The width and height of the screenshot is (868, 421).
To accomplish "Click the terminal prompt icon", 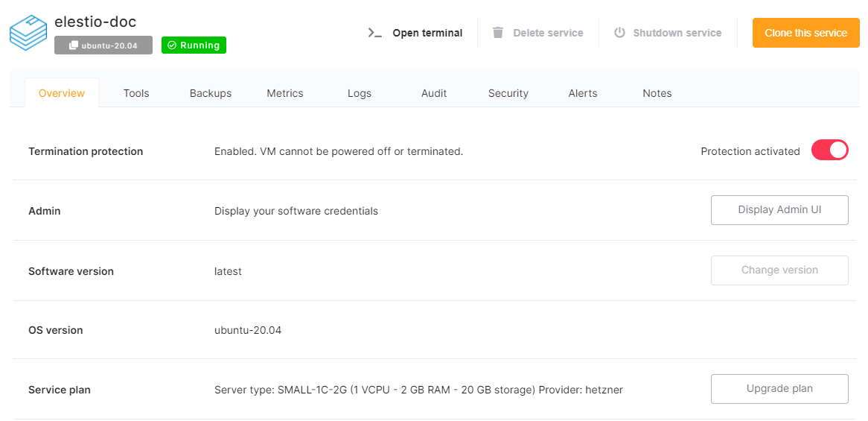I will (x=375, y=33).
